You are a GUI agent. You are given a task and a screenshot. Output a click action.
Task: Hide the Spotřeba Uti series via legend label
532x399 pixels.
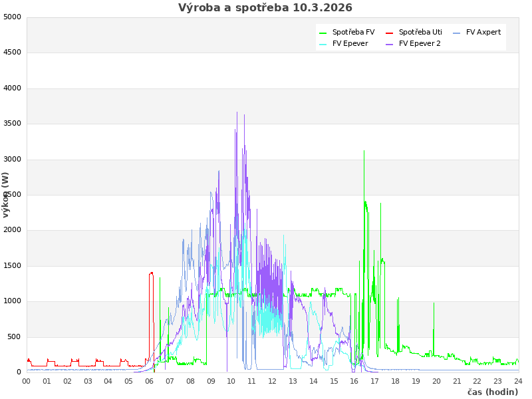(x=420, y=33)
